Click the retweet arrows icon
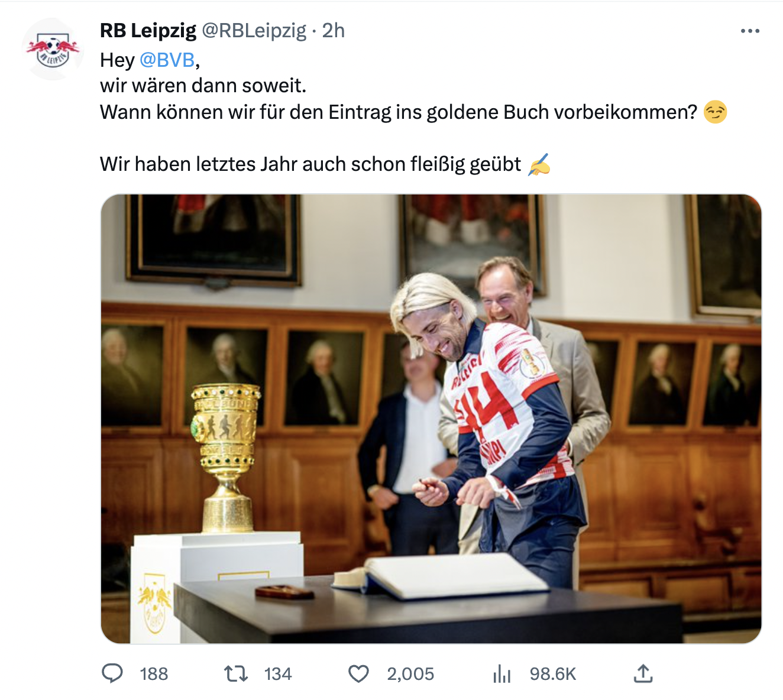783x700 pixels. (x=236, y=673)
